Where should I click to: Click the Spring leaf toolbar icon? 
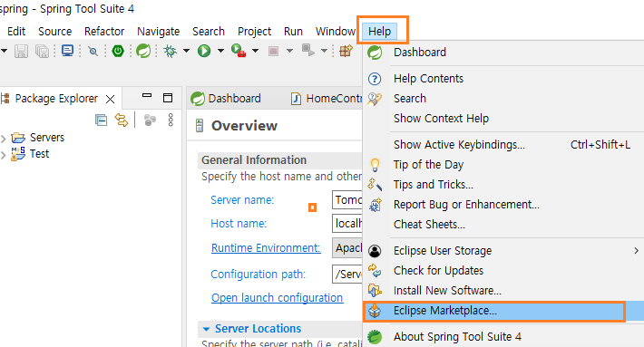(x=143, y=51)
